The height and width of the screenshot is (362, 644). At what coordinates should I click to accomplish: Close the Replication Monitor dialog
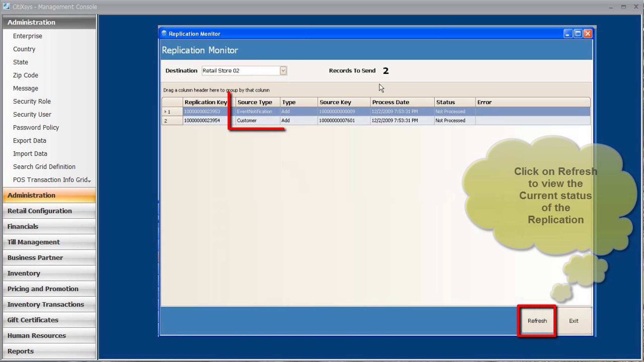(588, 34)
